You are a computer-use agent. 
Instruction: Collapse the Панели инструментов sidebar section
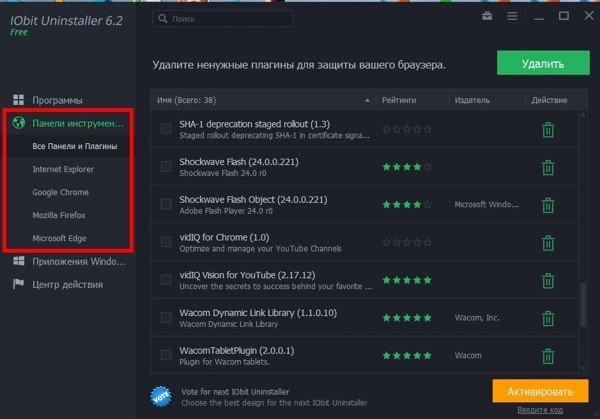click(x=69, y=123)
